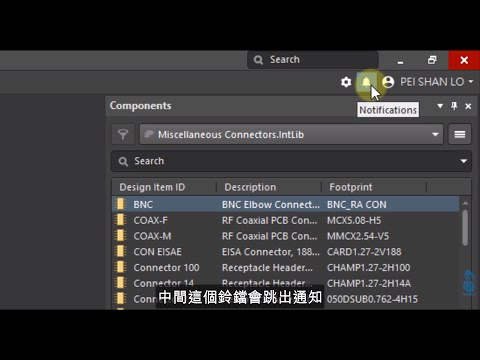Image resolution: width=480 pixels, height=360 pixels.
Task: Sort by Design Item ID column
Action: click(x=152, y=187)
